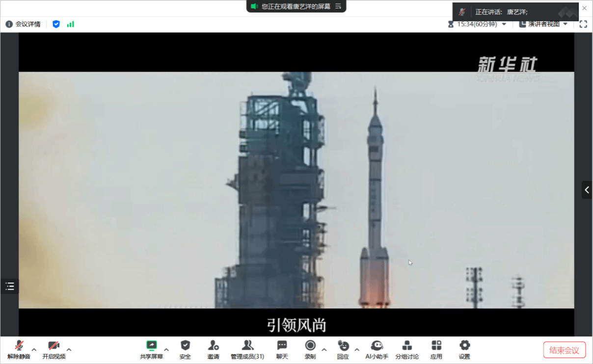Expand the collapsed right side panel arrow
Viewport: 593px width, 364px height.
pos(587,190)
